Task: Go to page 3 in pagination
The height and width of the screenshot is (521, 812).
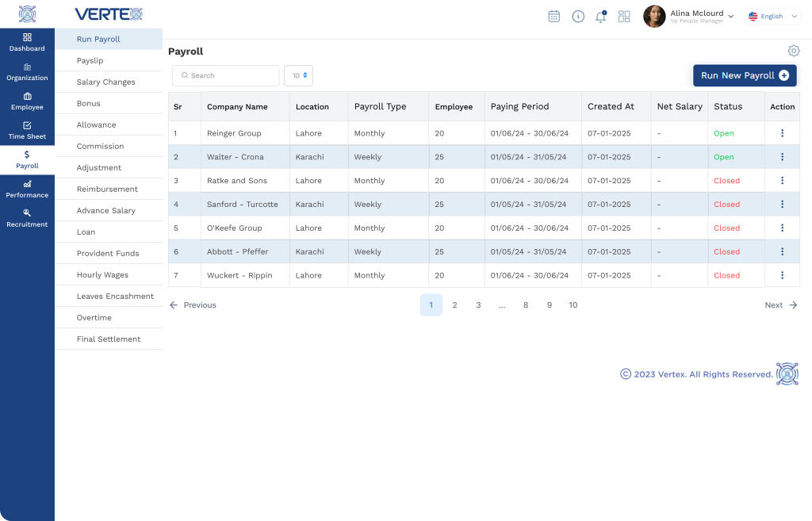Action: tap(478, 305)
